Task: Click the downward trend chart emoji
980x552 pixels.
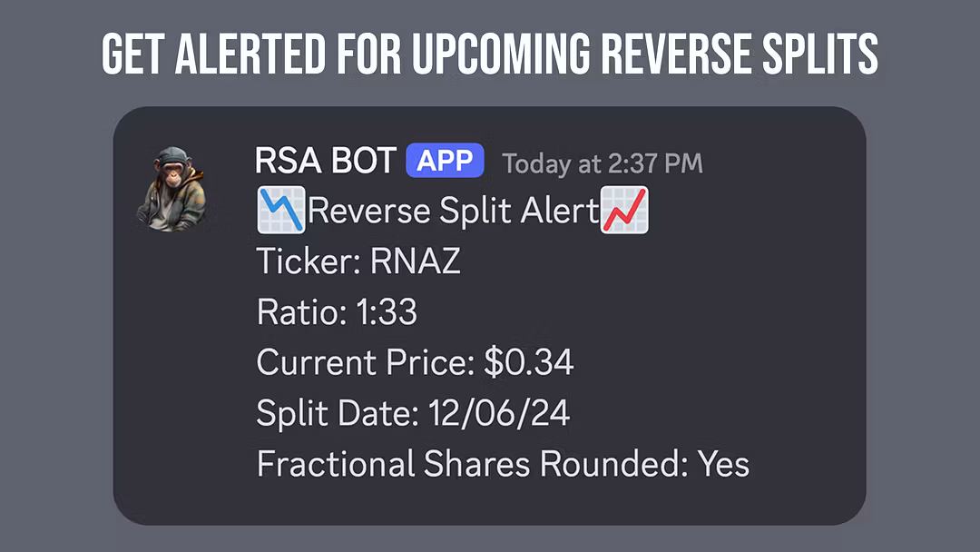Action: click(x=280, y=212)
